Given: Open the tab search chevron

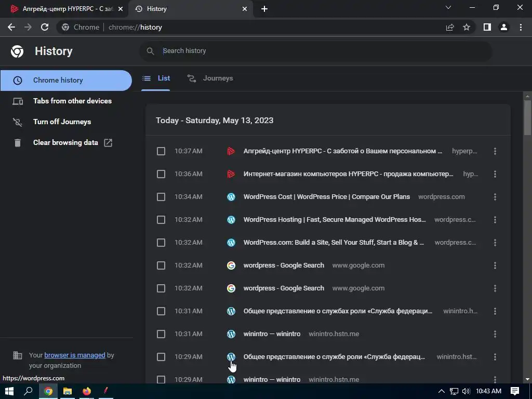Looking at the screenshot, I should [448, 7].
